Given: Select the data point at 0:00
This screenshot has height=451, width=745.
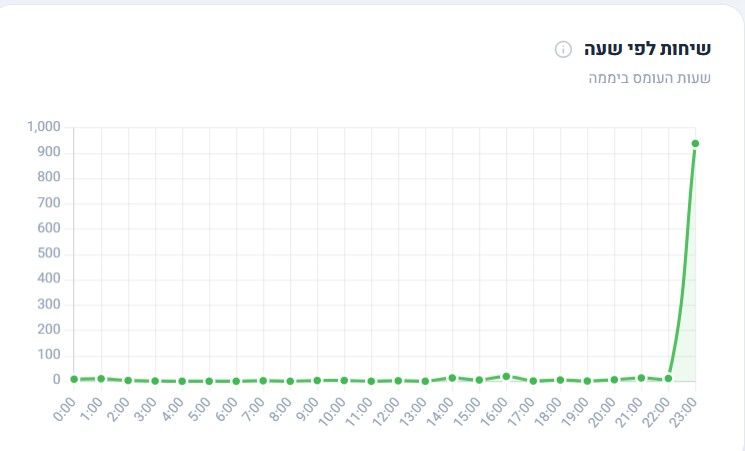Looking at the screenshot, I should click(74, 379).
